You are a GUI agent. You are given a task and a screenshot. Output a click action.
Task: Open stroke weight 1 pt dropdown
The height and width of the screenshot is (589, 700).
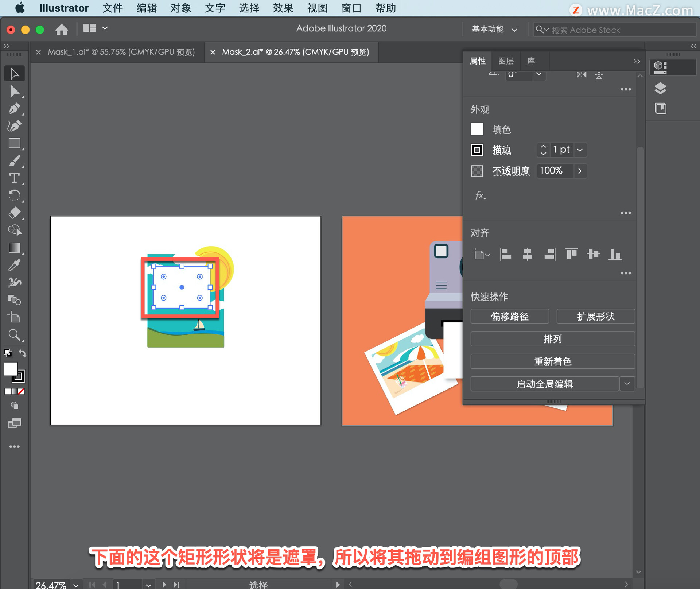[x=580, y=150]
